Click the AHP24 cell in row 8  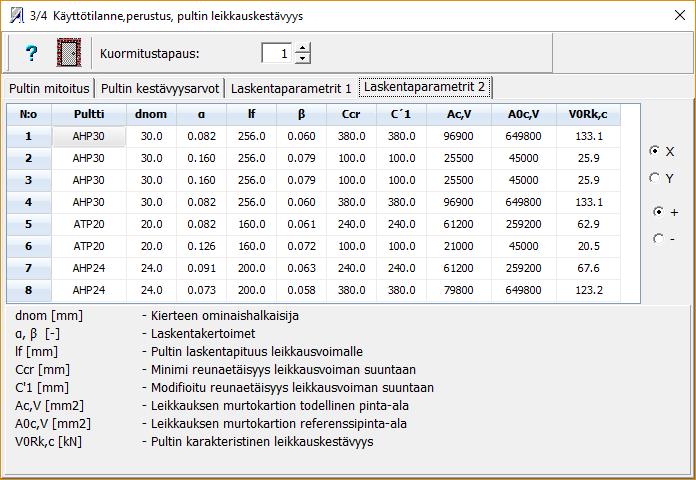89,290
